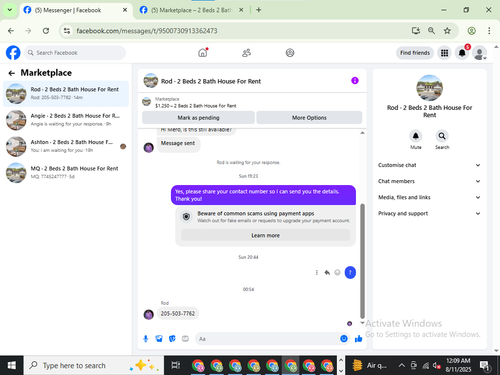Open the blue question mark message bubble
Viewport: 500px width, 375px height.
pos(350,273)
